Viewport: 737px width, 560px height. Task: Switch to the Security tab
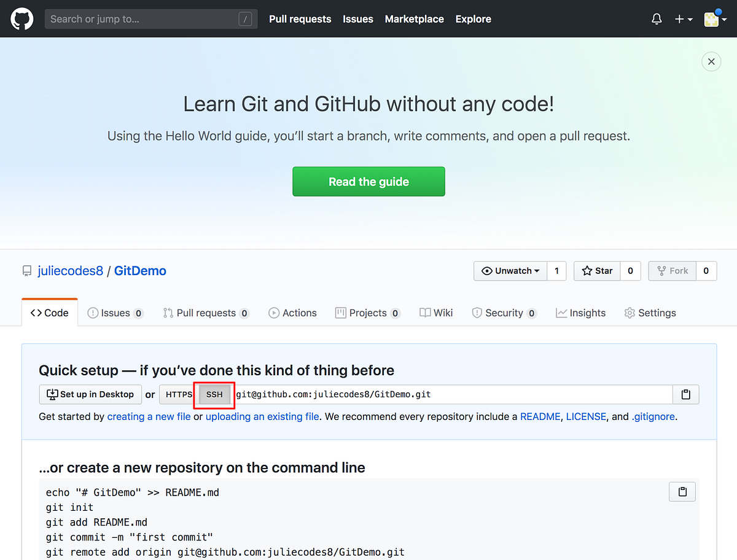504,313
